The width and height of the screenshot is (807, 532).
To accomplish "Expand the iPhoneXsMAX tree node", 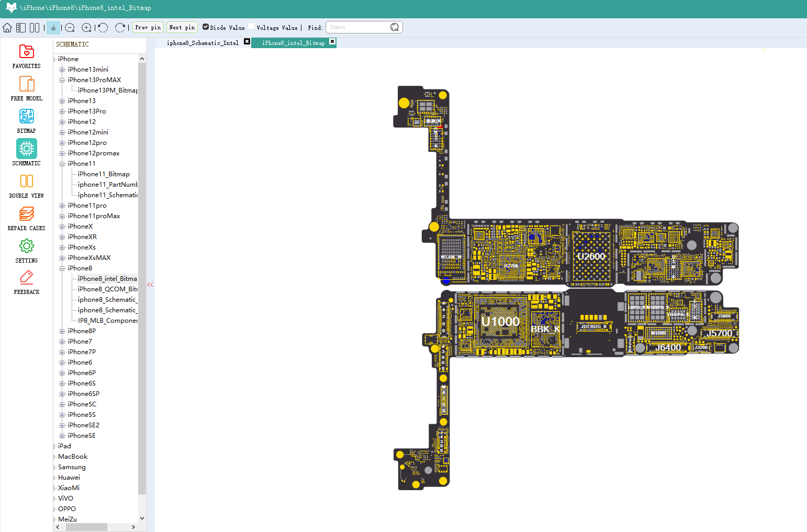I will point(62,258).
